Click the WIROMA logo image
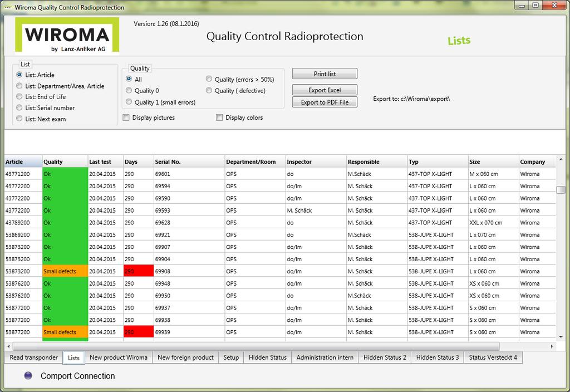570x392 pixels. (67, 35)
